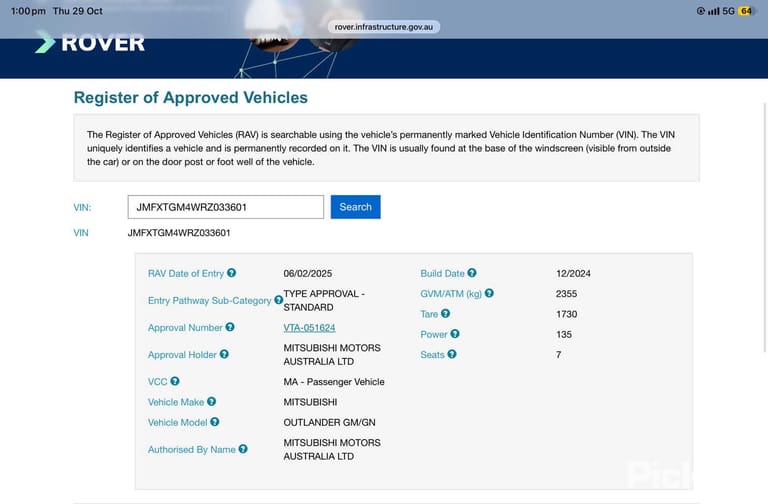The image size is (768, 504).
Task: Click the page vertical scrollbar
Action: 765,227
